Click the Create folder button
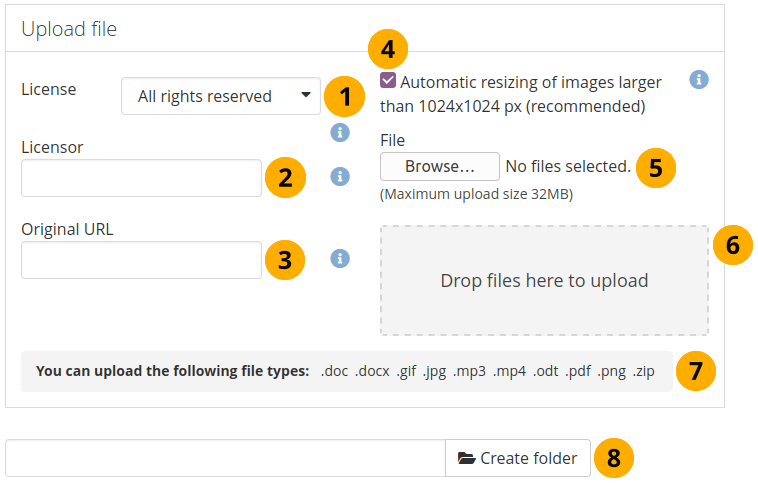Viewport: 758px width, 483px height. (518, 458)
